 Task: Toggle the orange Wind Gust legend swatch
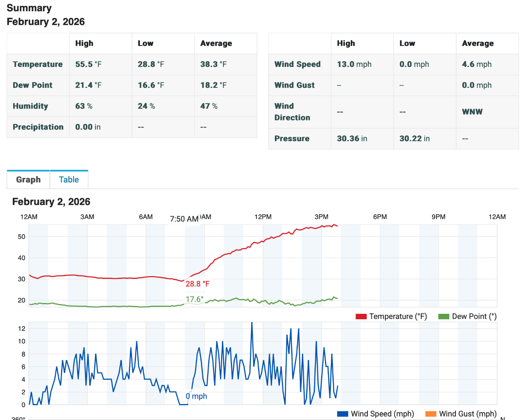tap(431, 414)
